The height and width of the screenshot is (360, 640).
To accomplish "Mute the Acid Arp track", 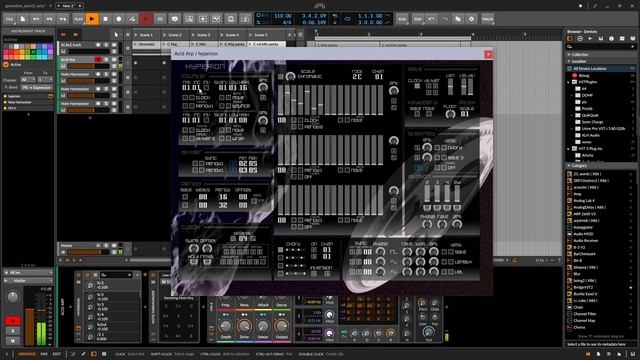I will tap(114, 60).
